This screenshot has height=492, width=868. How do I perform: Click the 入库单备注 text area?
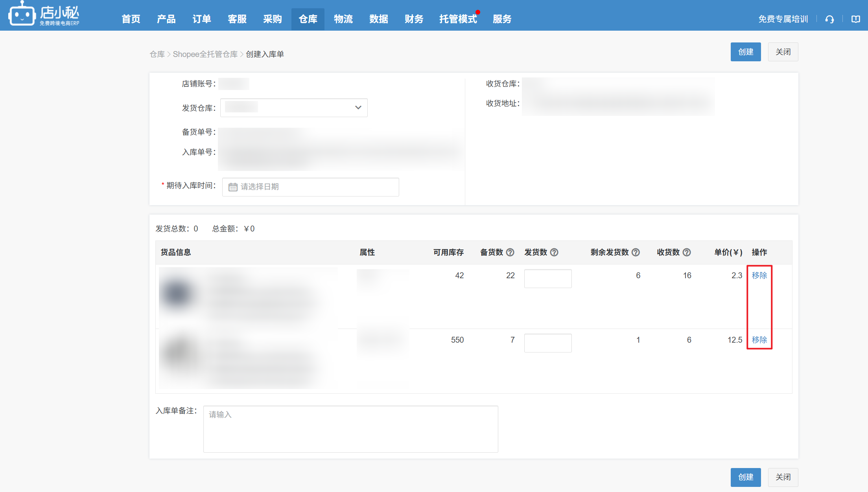(x=350, y=429)
